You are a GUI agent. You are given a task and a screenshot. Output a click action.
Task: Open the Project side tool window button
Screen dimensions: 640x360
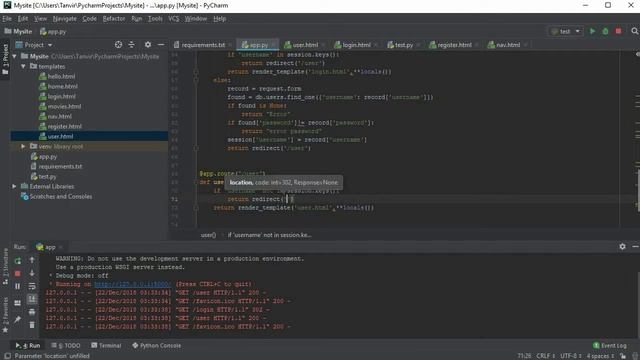[5, 60]
